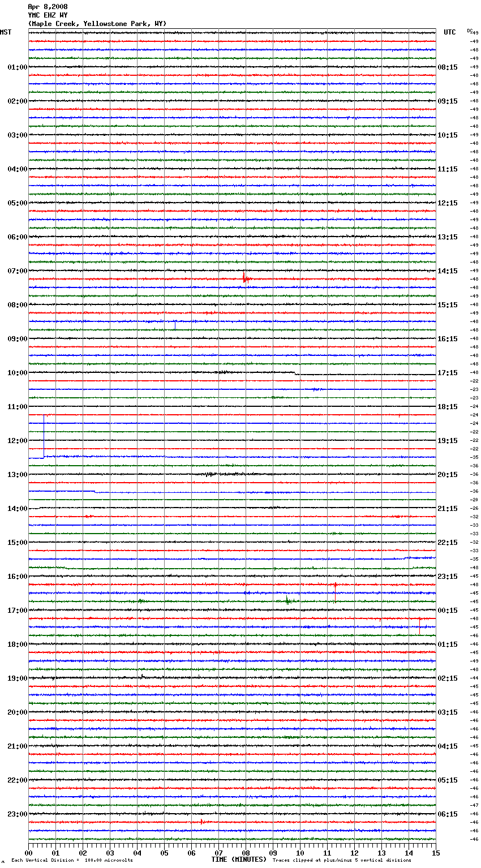Viewport: 481px width, 868px height.
Task: Select the 19:00 MST time label
Action: 18,678
